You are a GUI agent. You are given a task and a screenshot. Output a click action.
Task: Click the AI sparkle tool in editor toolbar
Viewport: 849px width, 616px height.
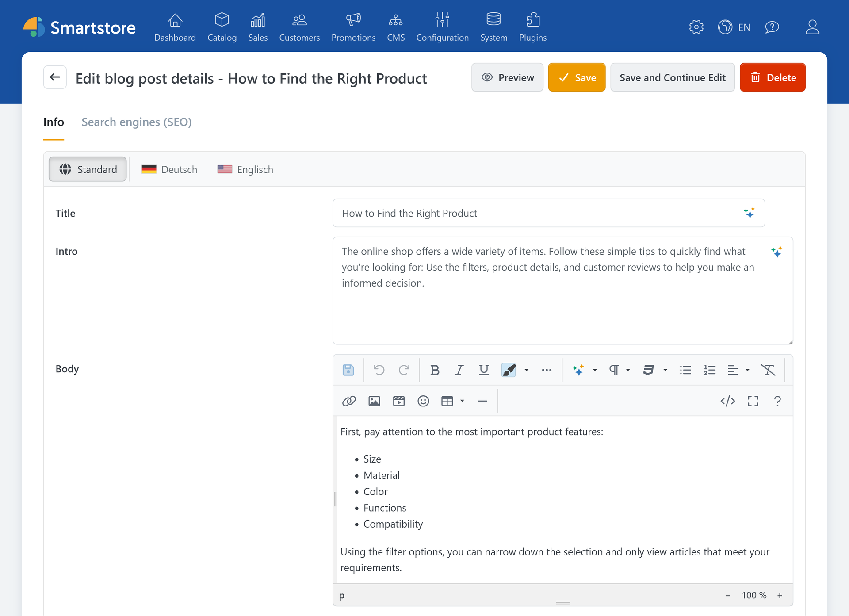point(578,370)
